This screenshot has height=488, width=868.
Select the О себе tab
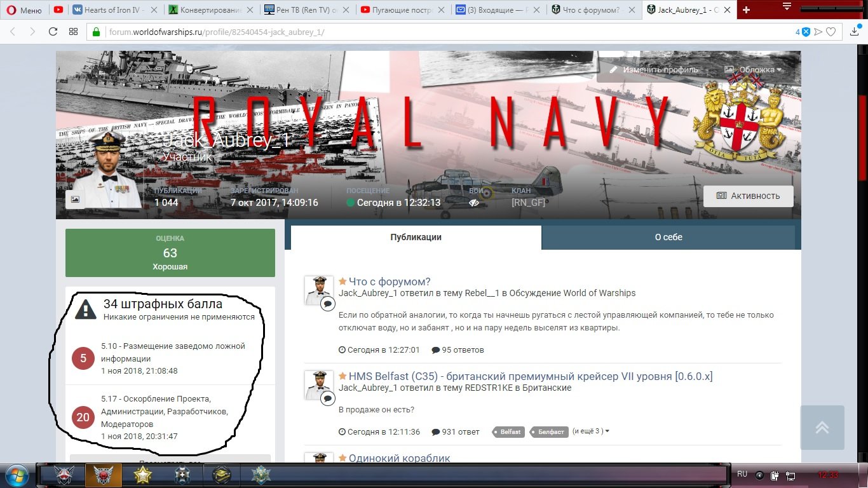pyautogui.click(x=668, y=237)
